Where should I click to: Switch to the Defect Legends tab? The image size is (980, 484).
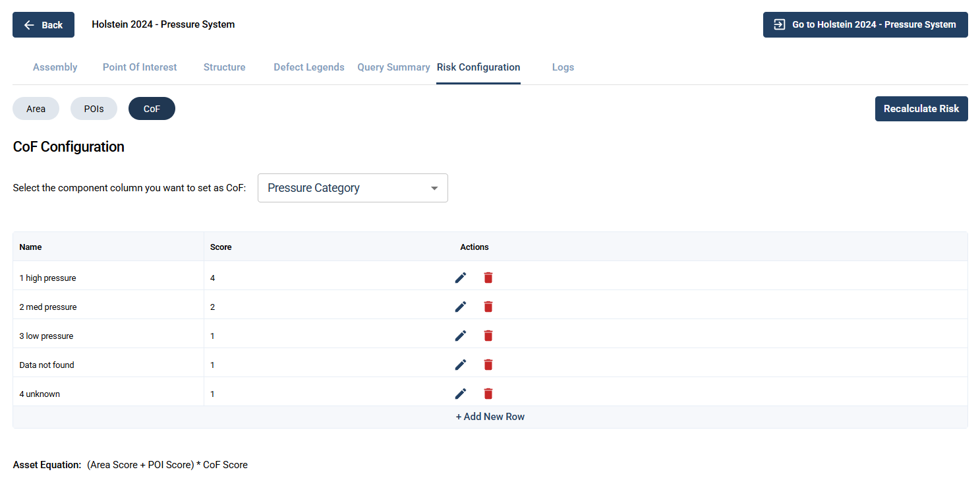309,67
